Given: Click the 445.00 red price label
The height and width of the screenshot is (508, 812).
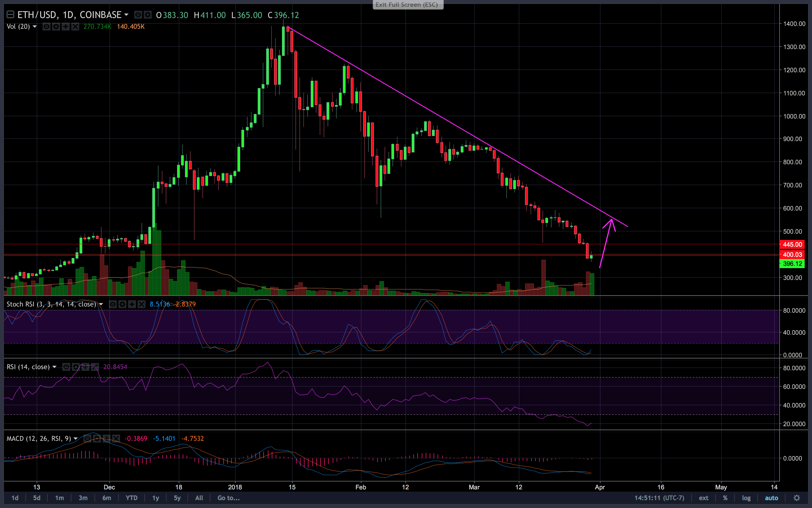Looking at the screenshot, I should point(792,245).
